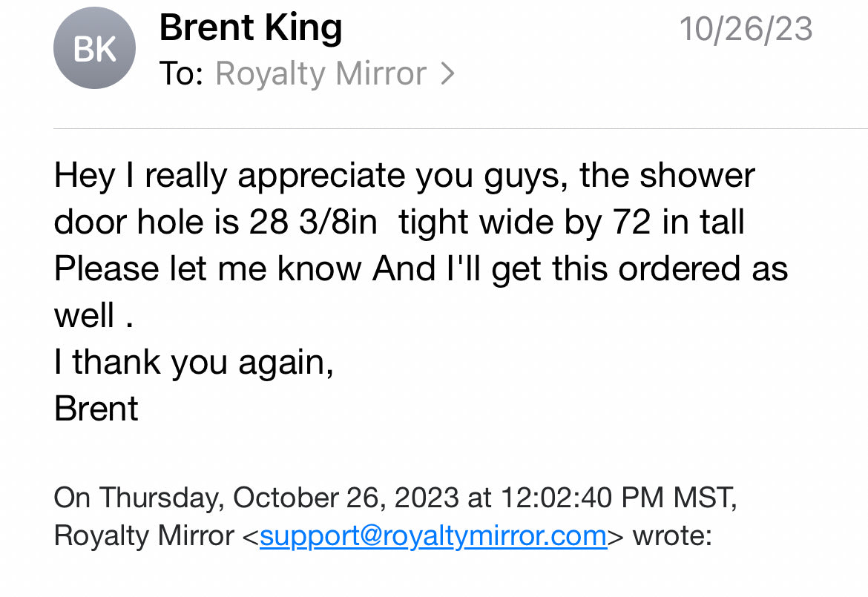Click the "Brent" signature line
The height and width of the screenshot is (597, 868).
coord(96,409)
